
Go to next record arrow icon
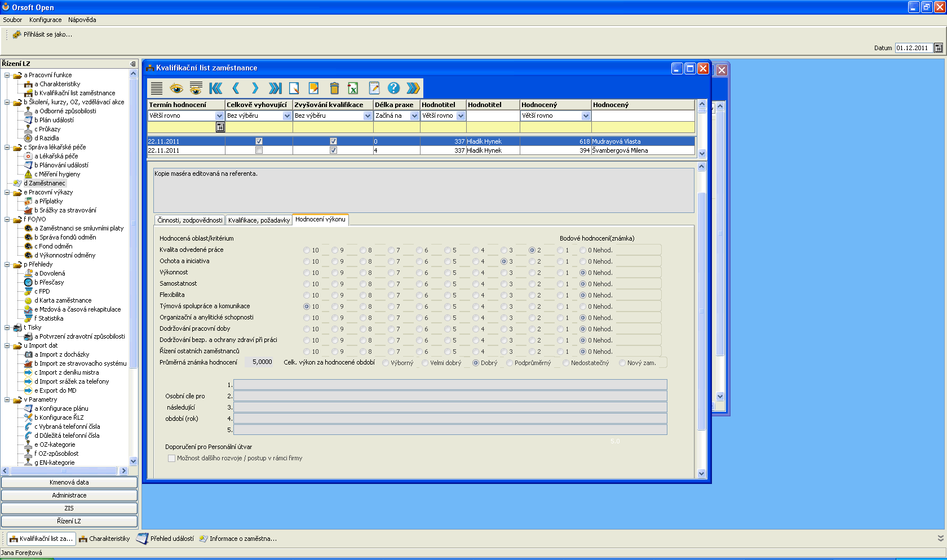pos(255,88)
